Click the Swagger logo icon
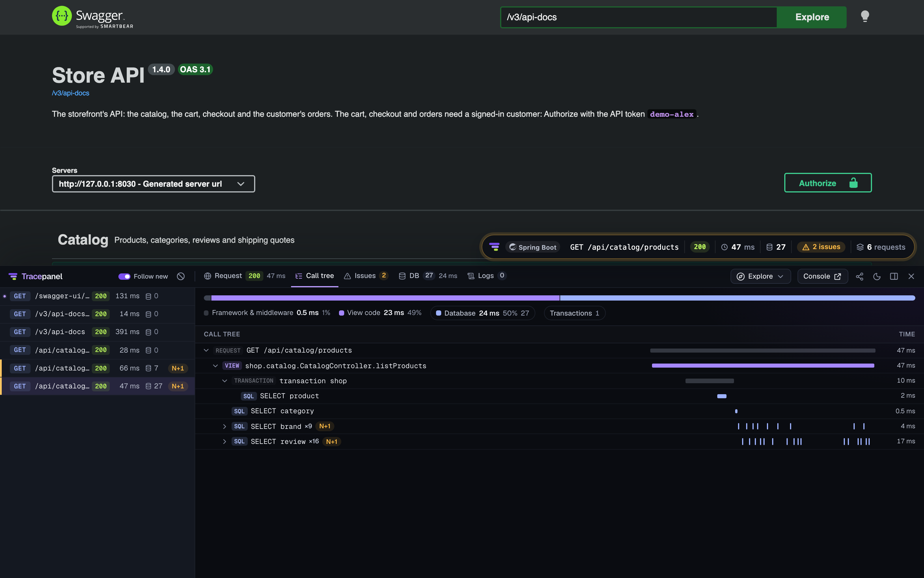924x578 pixels. [62, 16]
